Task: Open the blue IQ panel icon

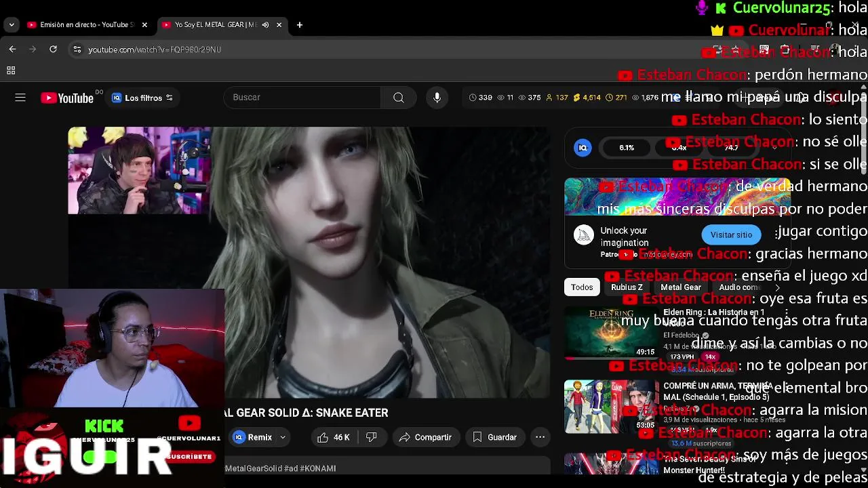Action: pos(583,147)
